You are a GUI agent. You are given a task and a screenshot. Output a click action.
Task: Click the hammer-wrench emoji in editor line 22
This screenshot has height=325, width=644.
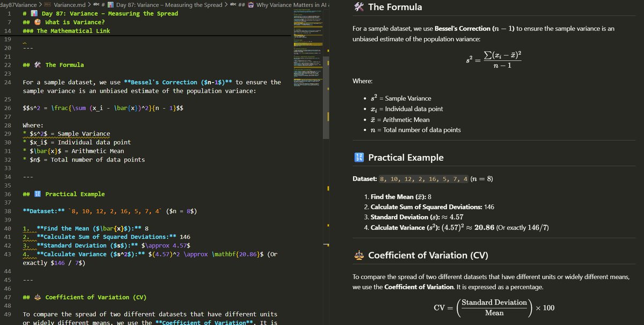(x=38, y=65)
